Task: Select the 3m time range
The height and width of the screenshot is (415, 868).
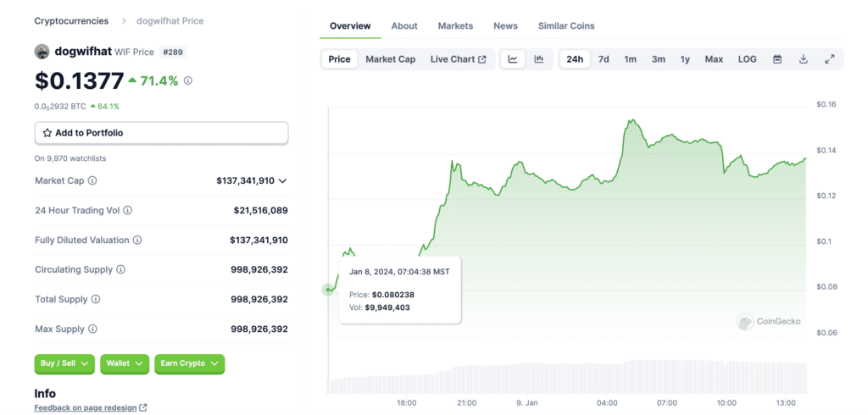Action: pyautogui.click(x=658, y=59)
